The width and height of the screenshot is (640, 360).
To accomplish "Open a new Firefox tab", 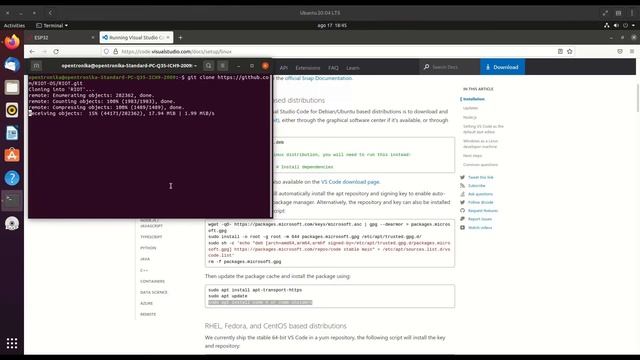I will point(180,38).
